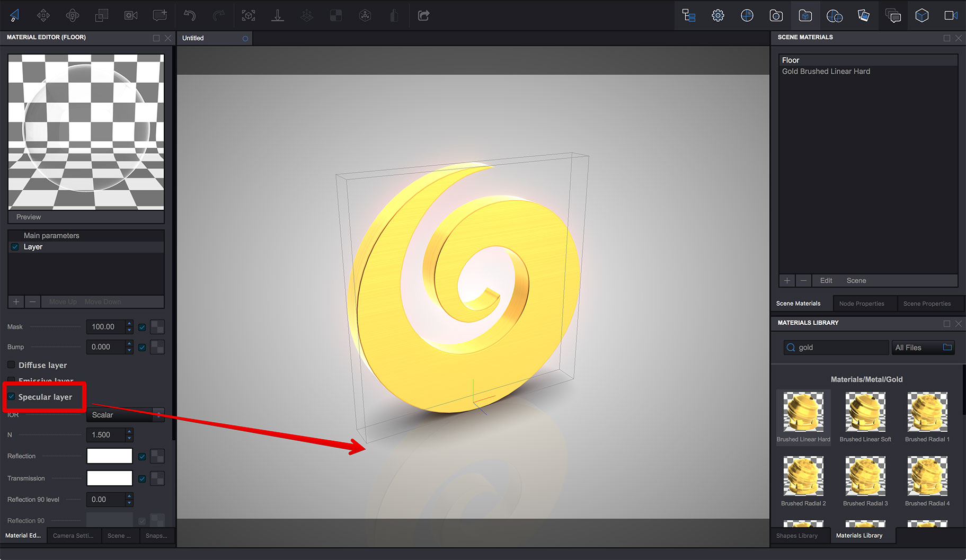
Task: Open the All Files filter dropdown
Action: [923, 347]
